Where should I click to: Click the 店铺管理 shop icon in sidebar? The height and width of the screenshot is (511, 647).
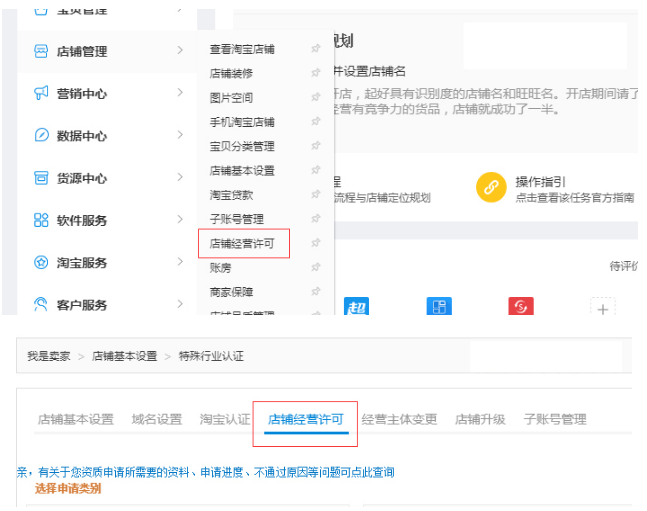click(x=41, y=51)
